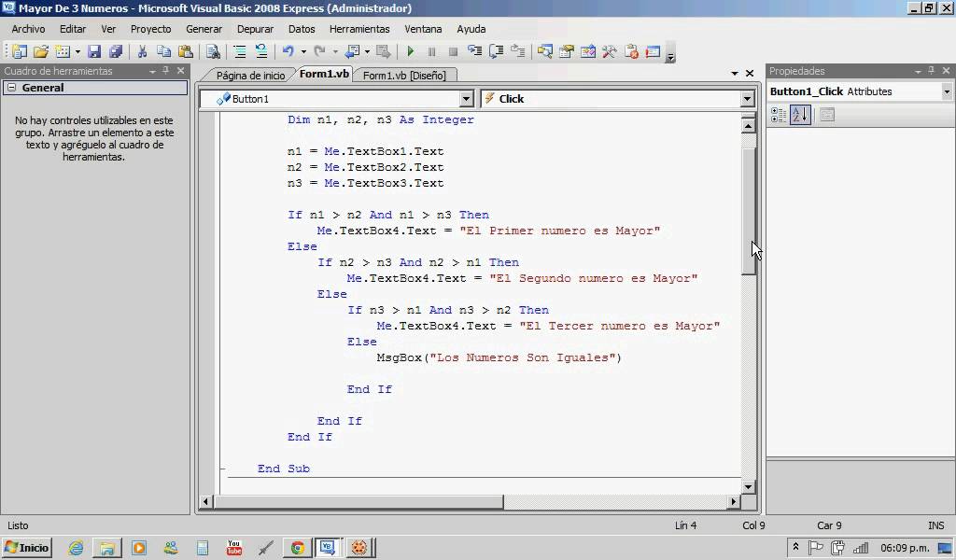The width and height of the screenshot is (956, 560).
Task: Open the Click method name combo box
Action: point(618,99)
